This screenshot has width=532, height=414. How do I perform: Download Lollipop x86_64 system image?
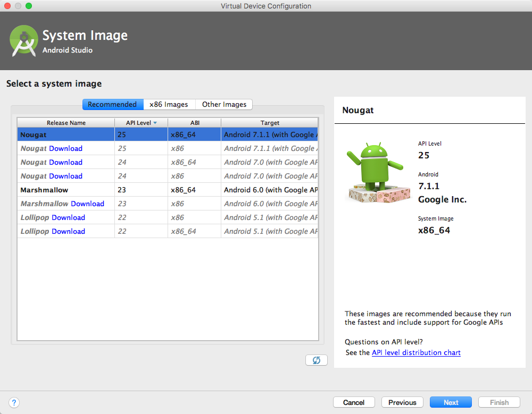[x=69, y=231]
